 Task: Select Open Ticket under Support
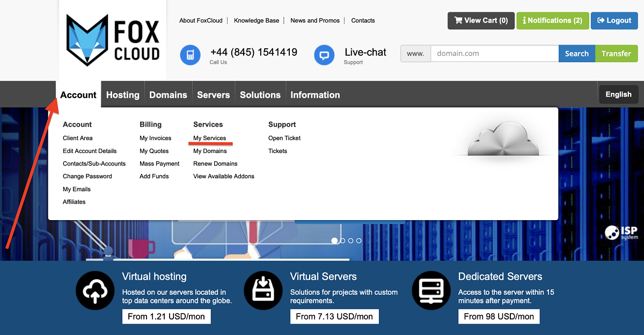284,138
